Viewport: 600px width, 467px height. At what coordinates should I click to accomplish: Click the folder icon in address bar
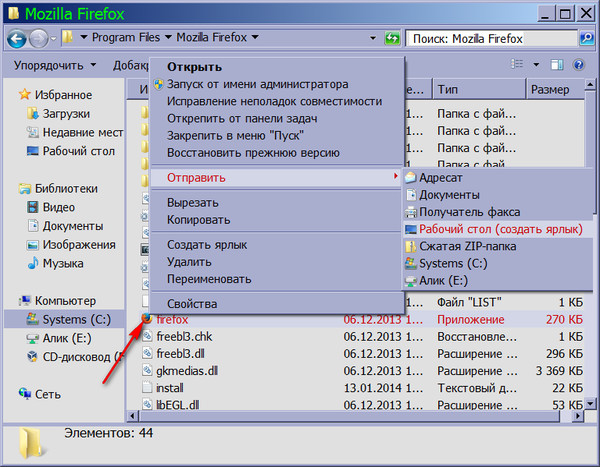tap(68, 37)
